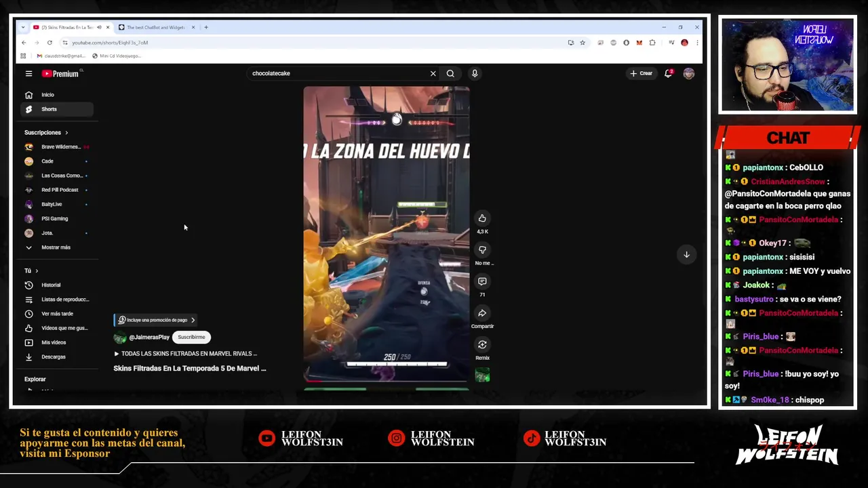The image size is (868, 488).
Task: Switch to The best ChatBot tab
Action: 155,27
